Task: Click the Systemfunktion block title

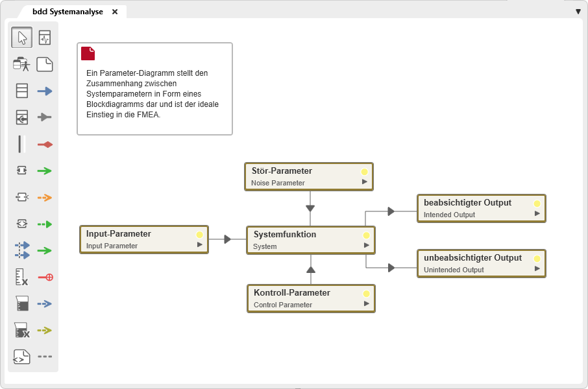Action: [x=285, y=235]
